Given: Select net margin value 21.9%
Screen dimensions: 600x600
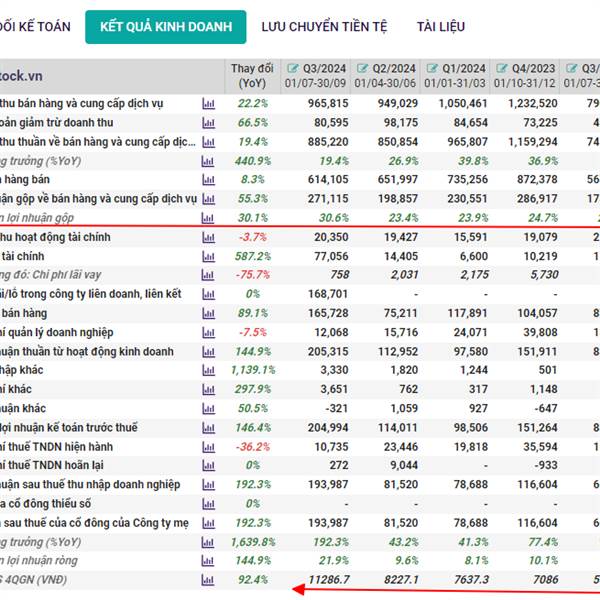Looking at the screenshot, I should click(334, 561).
